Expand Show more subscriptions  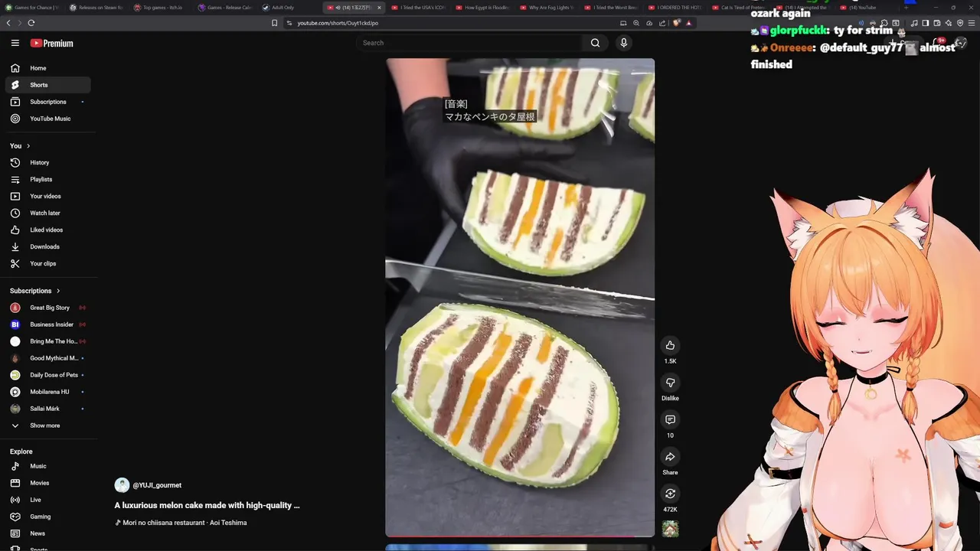[47, 425]
